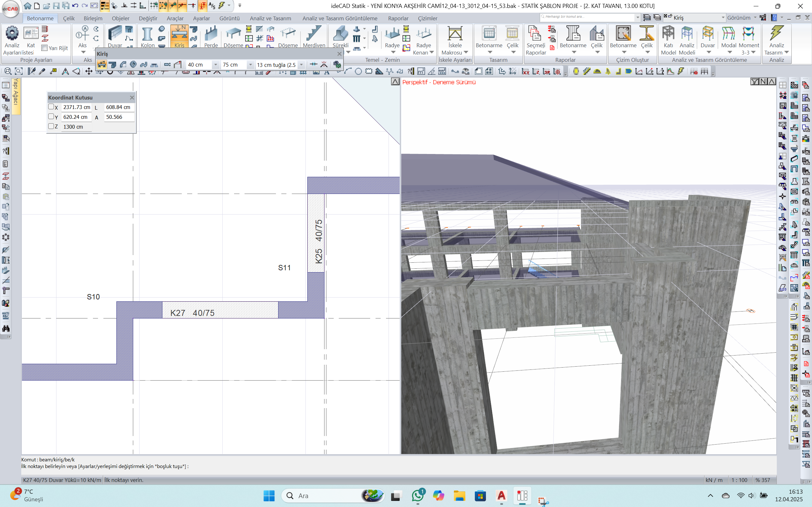Open WhatsApp from the taskbar
812x507 pixels.
pyautogui.click(x=418, y=495)
